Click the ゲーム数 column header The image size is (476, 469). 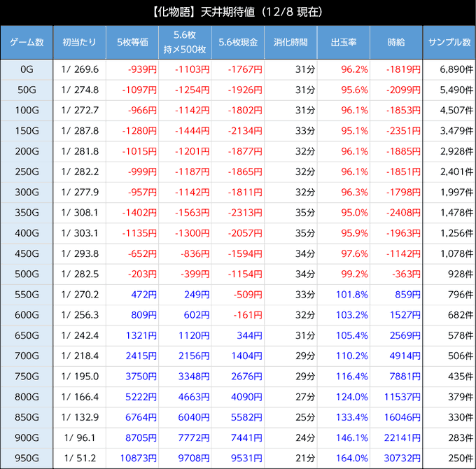[27, 43]
